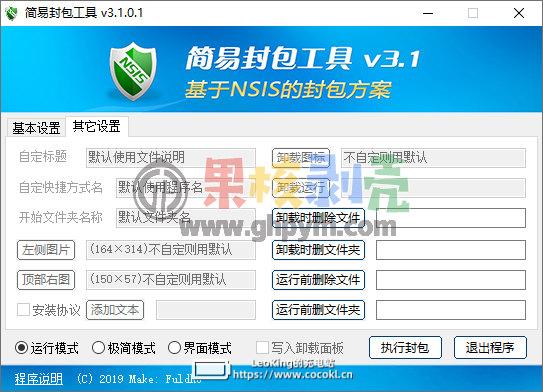Click the 顶部右图 button
This screenshot has height=392, width=543.
click(46, 279)
